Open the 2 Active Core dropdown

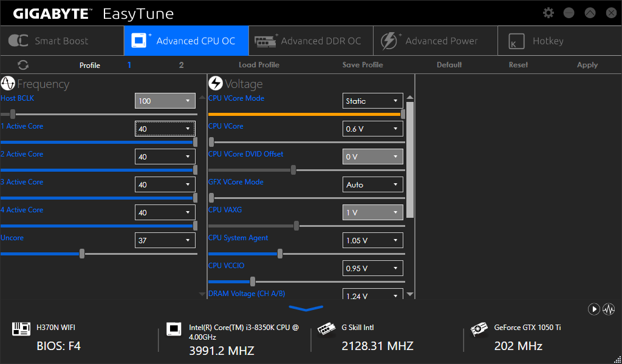(165, 157)
